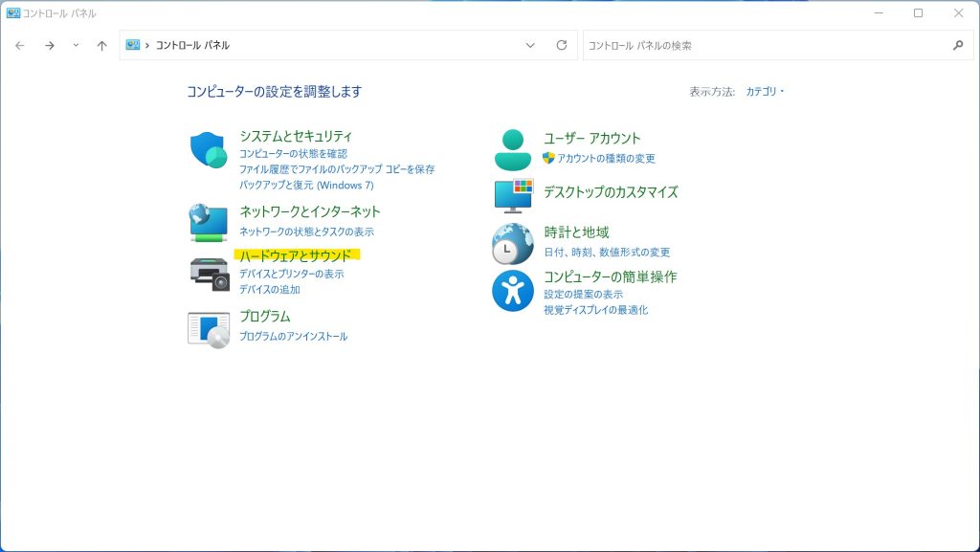Screen dimensions: 980x552
Task: Click the search magnifier icon
Action: pyautogui.click(x=958, y=45)
